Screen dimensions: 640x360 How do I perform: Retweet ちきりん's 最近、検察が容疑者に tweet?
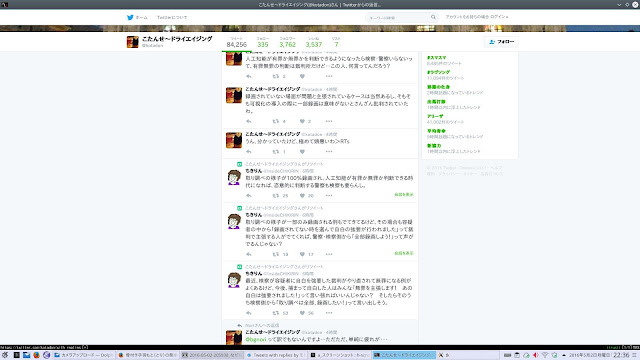(x=276, y=313)
